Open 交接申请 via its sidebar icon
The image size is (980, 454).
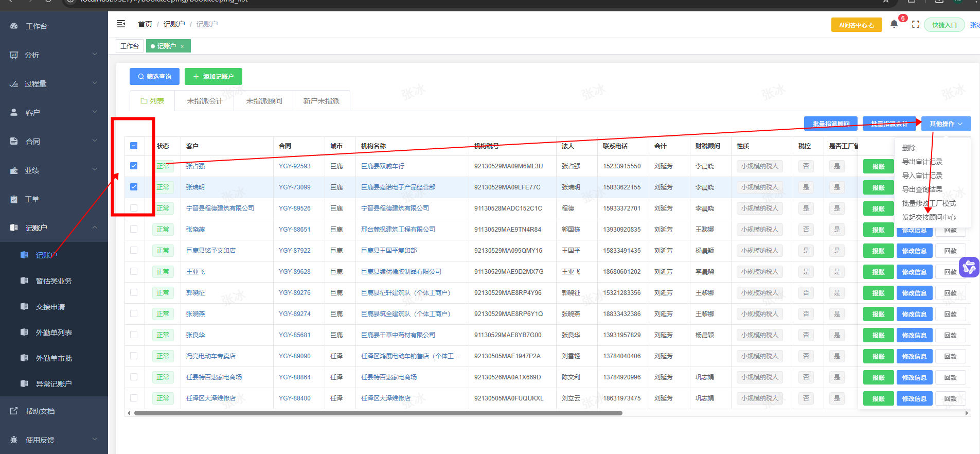[x=24, y=306]
